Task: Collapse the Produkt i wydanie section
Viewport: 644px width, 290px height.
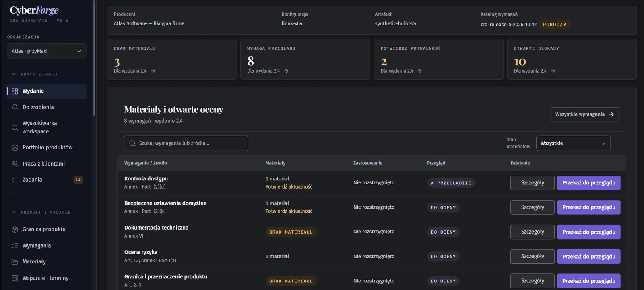Action: pyautogui.click(x=41, y=213)
